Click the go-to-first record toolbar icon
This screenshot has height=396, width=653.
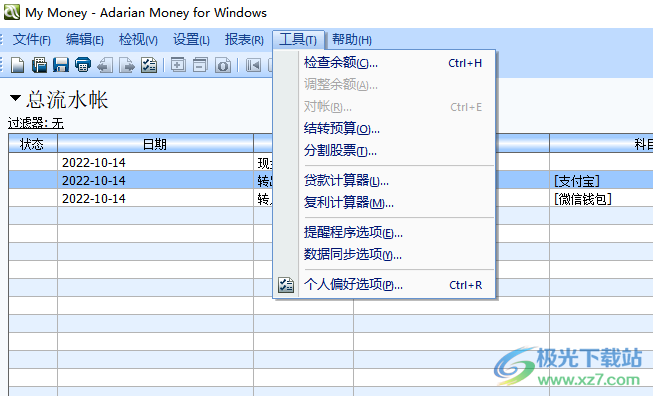point(253,65)
